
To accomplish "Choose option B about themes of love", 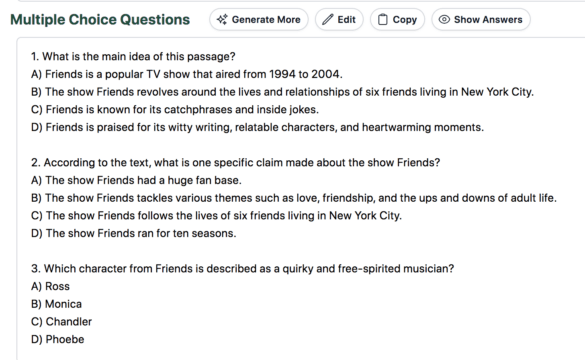I will [294, 198].
